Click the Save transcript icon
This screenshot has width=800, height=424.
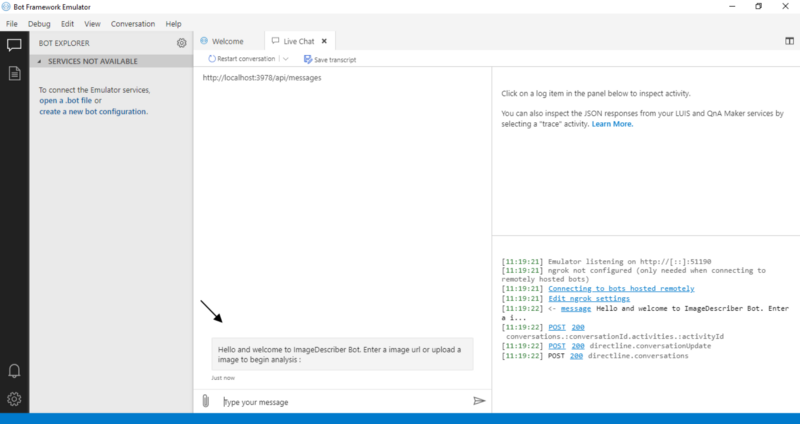click(308, 59)
